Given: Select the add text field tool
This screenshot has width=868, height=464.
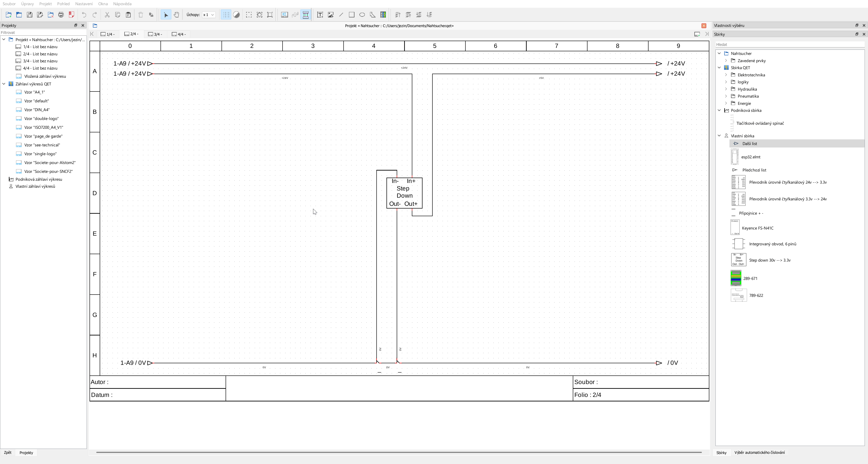Looking at the screenshot, I should (320, 15).
